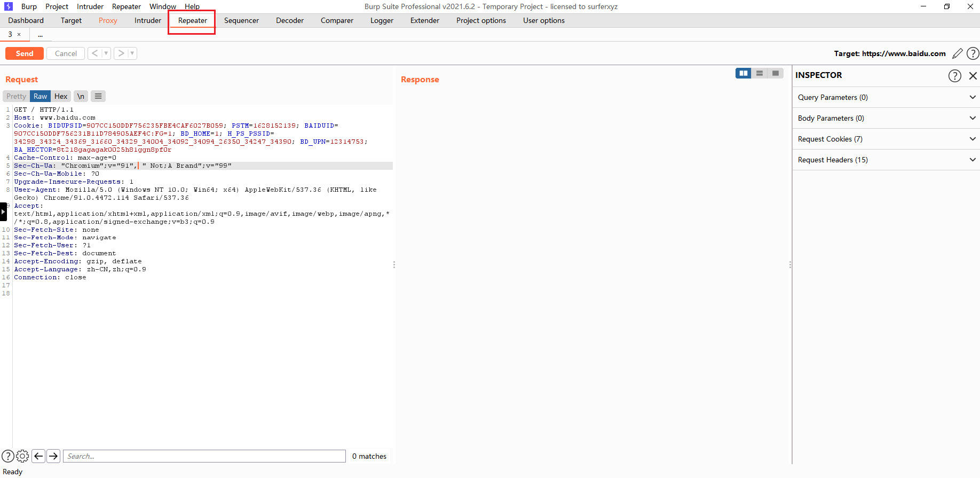Open search settings gear icon
The width and height of the screenshot is (980, 478).
point(22,456)
